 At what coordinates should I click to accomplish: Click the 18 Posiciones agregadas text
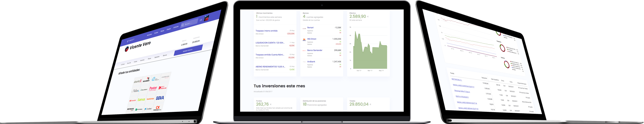(315, 105)
